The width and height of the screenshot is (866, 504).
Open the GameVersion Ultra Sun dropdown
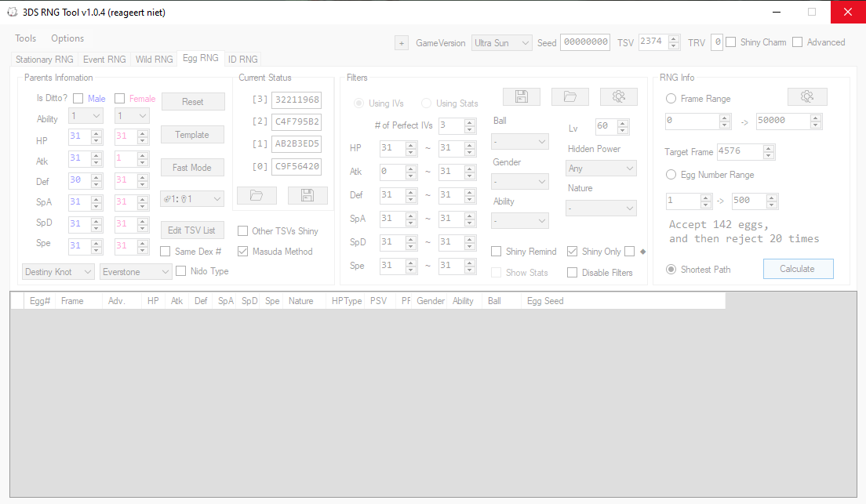click(501, 43)
